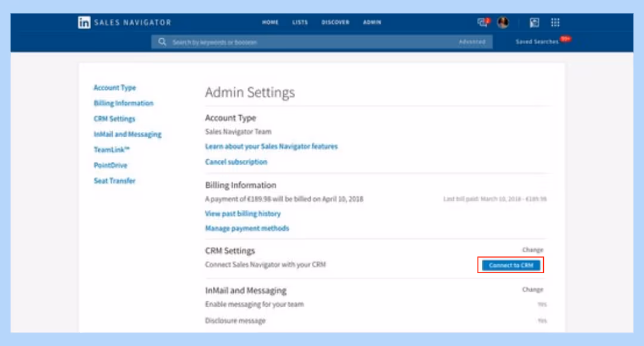Switch to the Admin menu
Viewport: 644px width, 346px height.
[x=372, y=22]
